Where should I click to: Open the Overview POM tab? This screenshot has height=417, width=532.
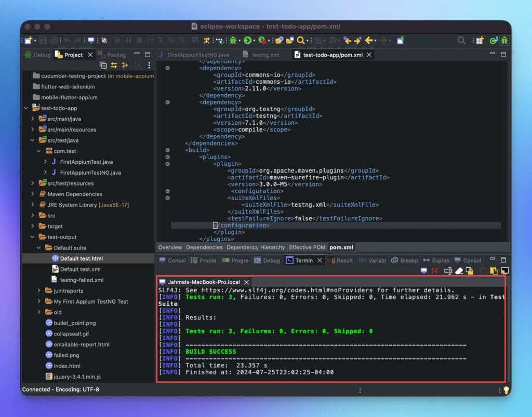pyautogui.click(x=170, y=247)
